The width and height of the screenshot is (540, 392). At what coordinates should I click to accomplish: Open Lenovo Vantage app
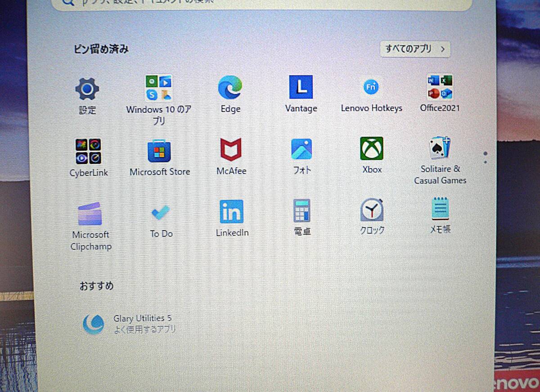301,94
